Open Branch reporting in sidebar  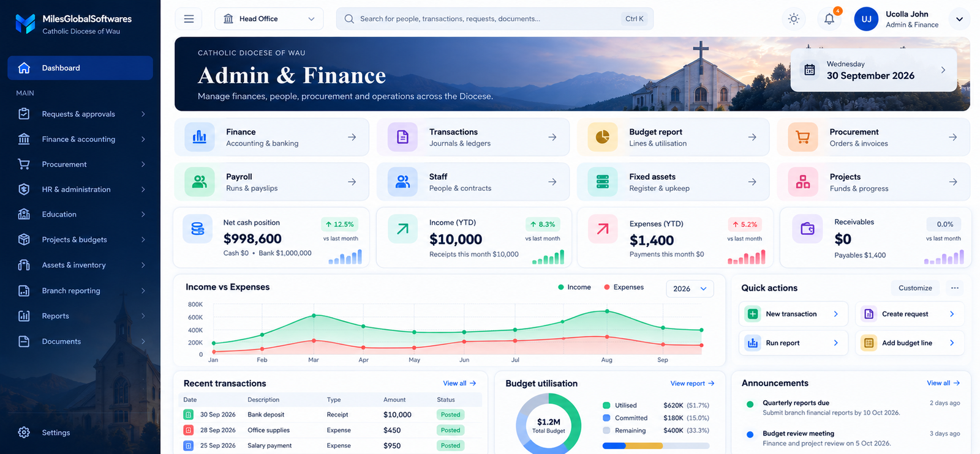point(80,291)
